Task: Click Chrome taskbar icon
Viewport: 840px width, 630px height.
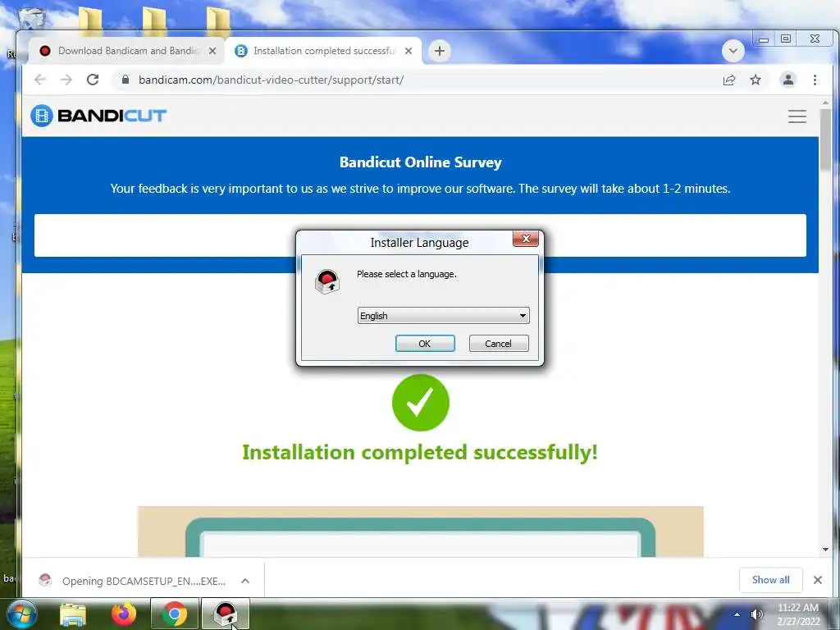Action: point(175,614)
